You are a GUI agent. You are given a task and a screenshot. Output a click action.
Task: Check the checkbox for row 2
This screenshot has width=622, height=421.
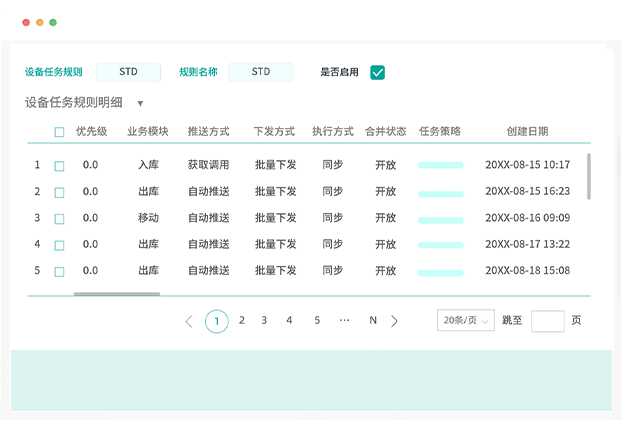[59, 192]
